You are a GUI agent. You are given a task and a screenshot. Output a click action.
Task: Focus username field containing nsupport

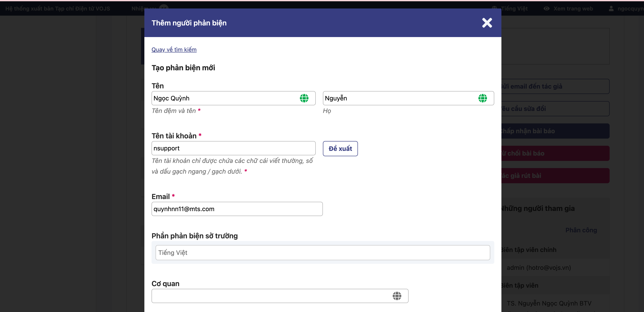233,148
